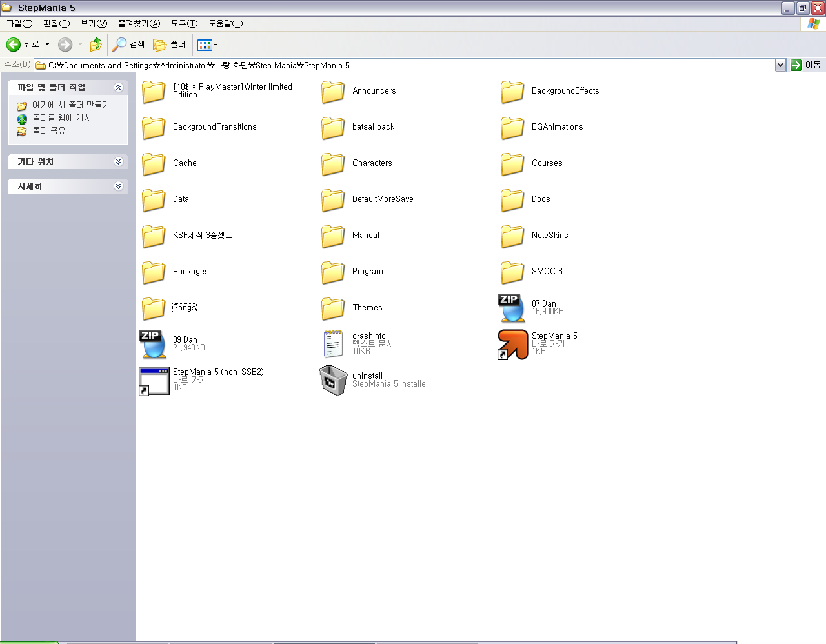Viewport: 826px width, 644px height.
Task: Select the Manual folder icon
Action: pyautogui.click(x=333, y=236)
